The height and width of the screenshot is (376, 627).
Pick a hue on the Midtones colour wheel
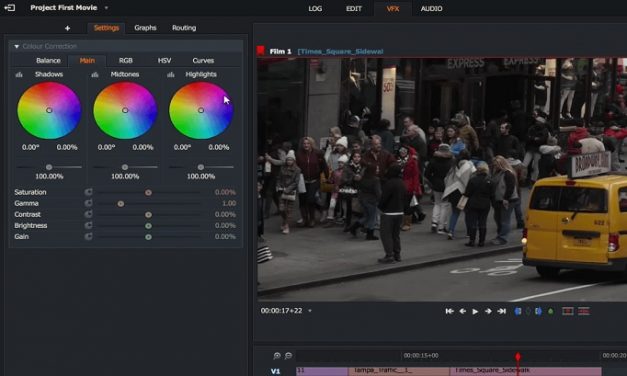point(125,110)
